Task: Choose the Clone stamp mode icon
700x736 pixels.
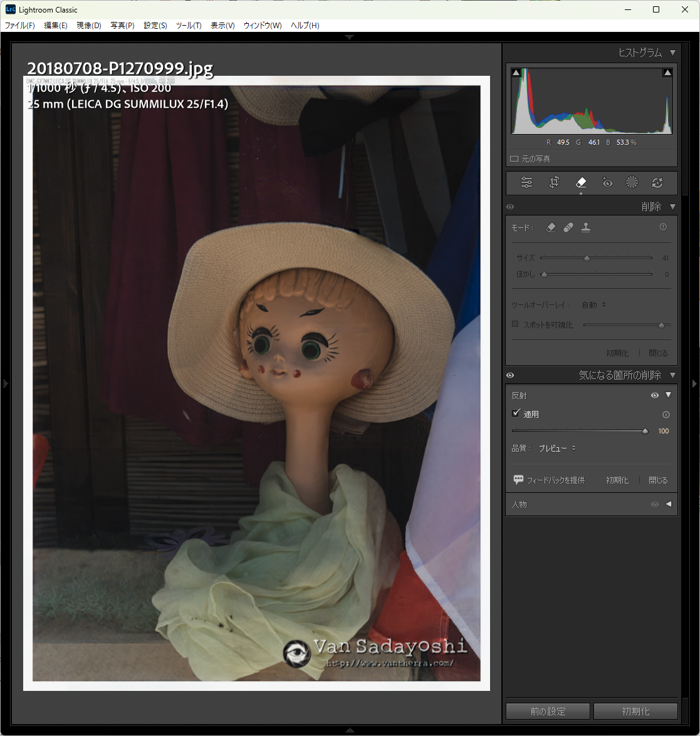Action: 585,228
